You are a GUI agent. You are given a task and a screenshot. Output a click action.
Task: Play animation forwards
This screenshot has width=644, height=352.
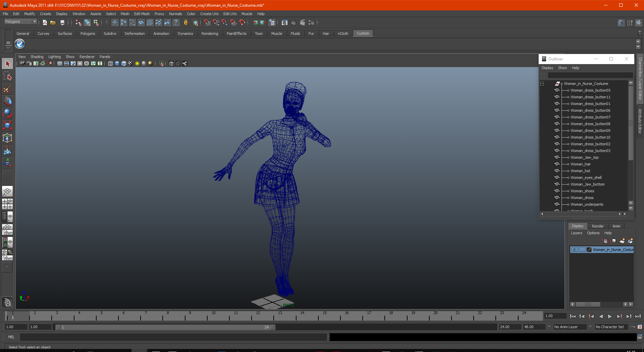pos(610,316)
